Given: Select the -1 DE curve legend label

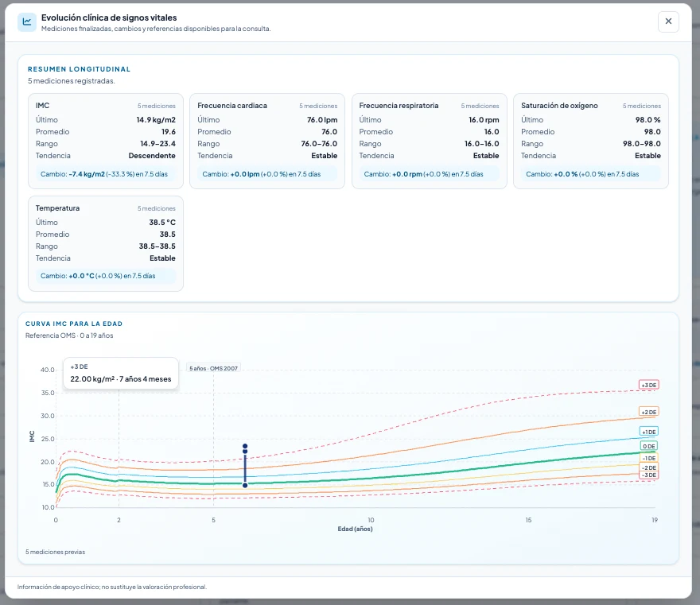Looking at the screenshot, I should [x=648, y=458].
